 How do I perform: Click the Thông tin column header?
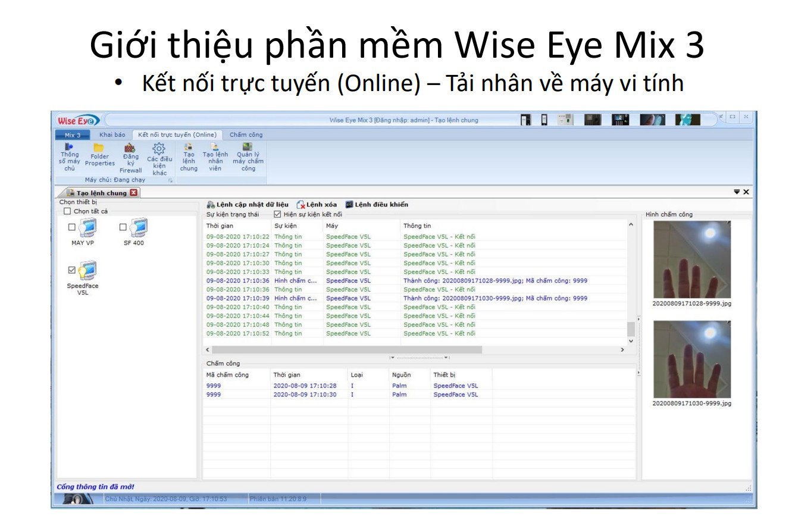click(514, 226)
